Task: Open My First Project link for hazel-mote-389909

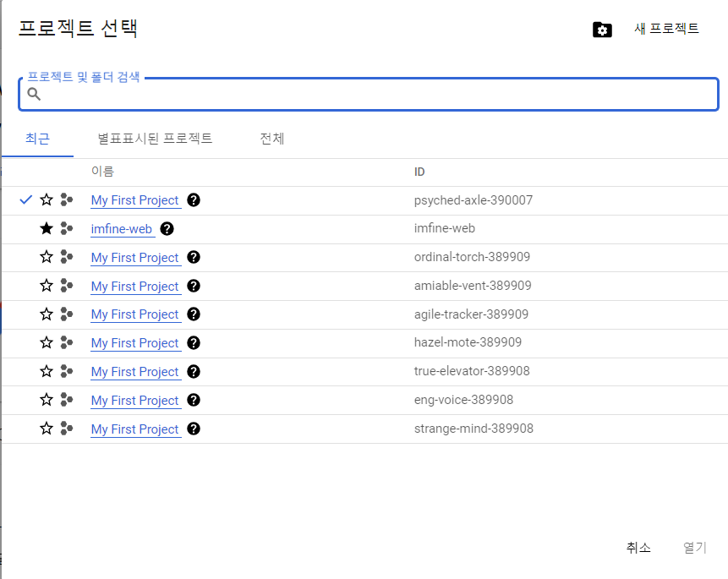Action: [x=135, y=343]
